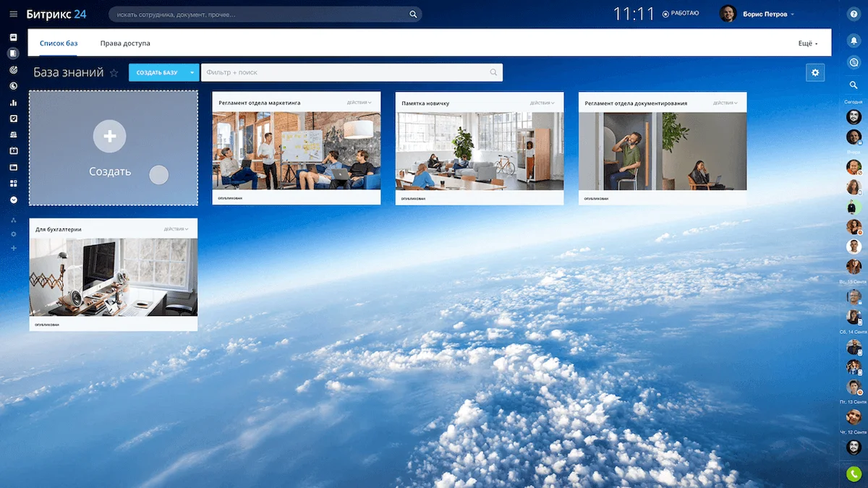Image resolution: width=868 pixels, height=488 pixels.
Task: Open notifications bell icon
Action: [x=854, y=39]
